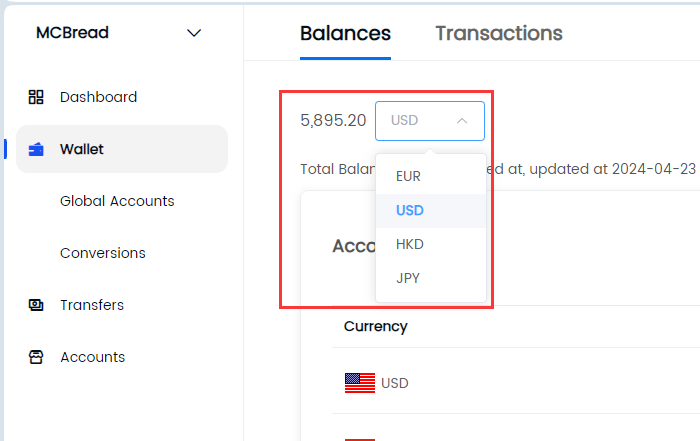Click the Wallet icon in sidebar
Image resolution: width=700 pixels, height=441 pixels.
(x=36, y=149)
